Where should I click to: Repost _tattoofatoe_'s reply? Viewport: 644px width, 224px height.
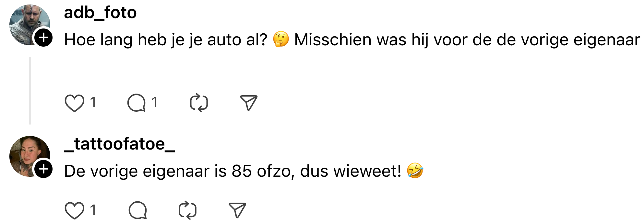point(188,210)
